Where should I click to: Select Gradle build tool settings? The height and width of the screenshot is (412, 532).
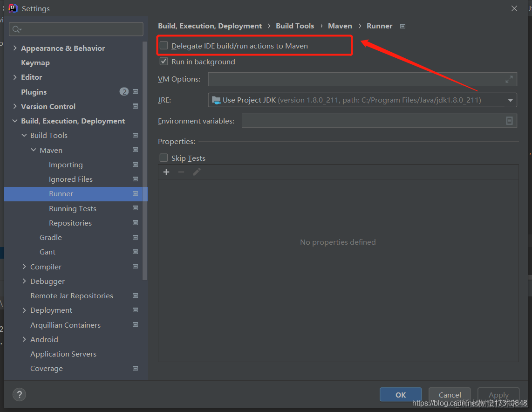[51, 238]
